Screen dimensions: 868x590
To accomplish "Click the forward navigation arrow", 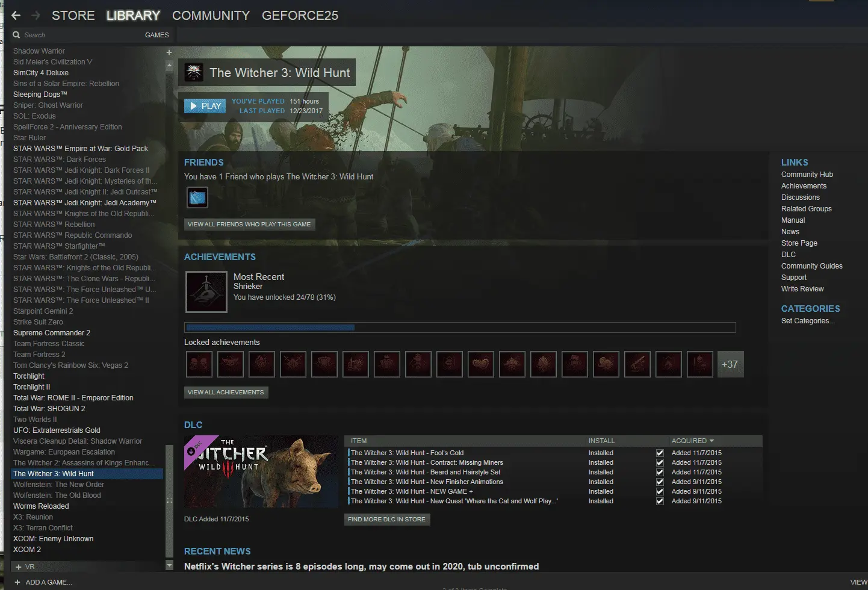I will (36, 16).
